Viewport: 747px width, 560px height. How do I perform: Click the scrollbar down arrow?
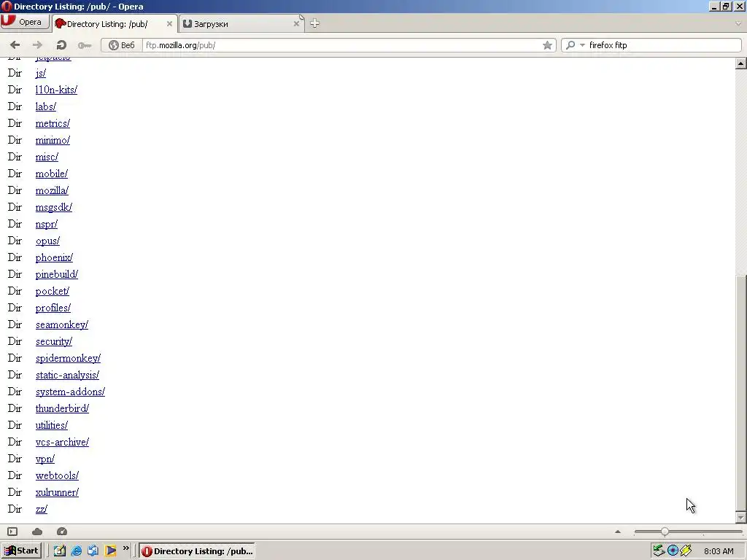tap(741, 517)
